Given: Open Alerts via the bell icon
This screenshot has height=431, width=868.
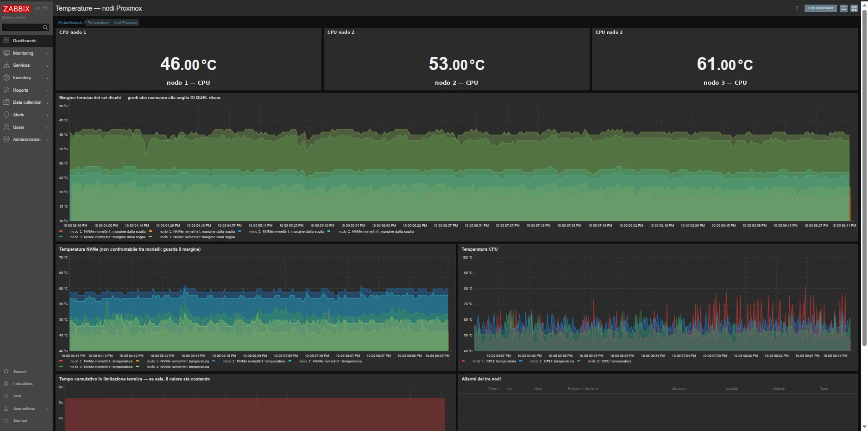Looking at the screenshot, I should pyautogui.click(x=6, y=115).
